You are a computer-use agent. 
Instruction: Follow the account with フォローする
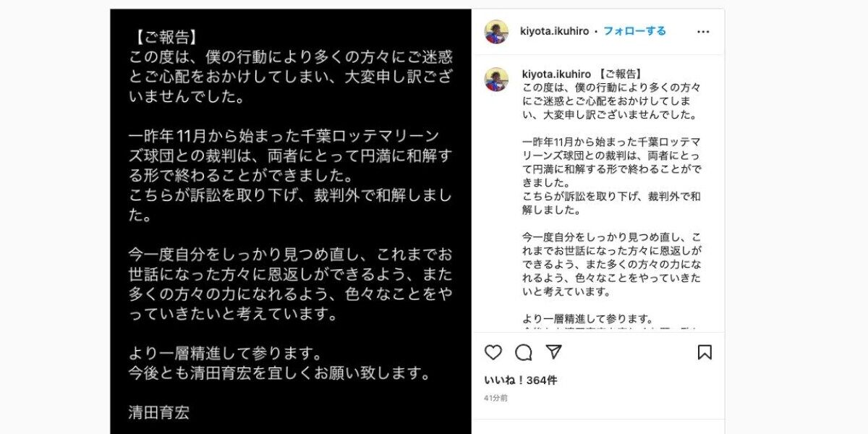635,32
